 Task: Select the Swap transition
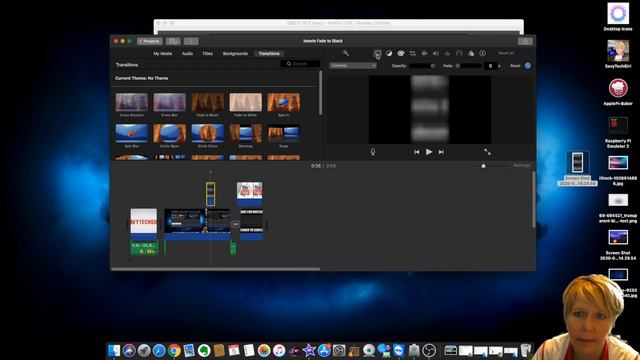point(283,133)
